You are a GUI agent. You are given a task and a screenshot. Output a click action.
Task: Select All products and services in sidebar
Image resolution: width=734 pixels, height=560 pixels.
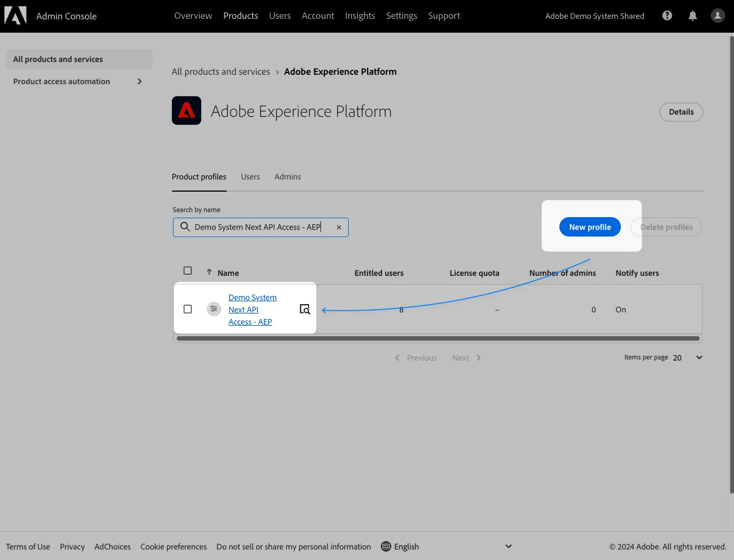(x=79, y=59)
